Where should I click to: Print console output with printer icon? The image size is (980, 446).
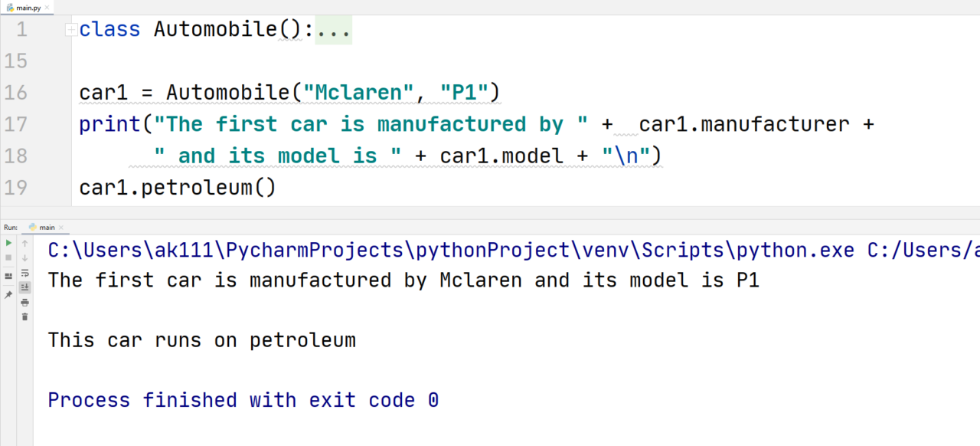24,303
